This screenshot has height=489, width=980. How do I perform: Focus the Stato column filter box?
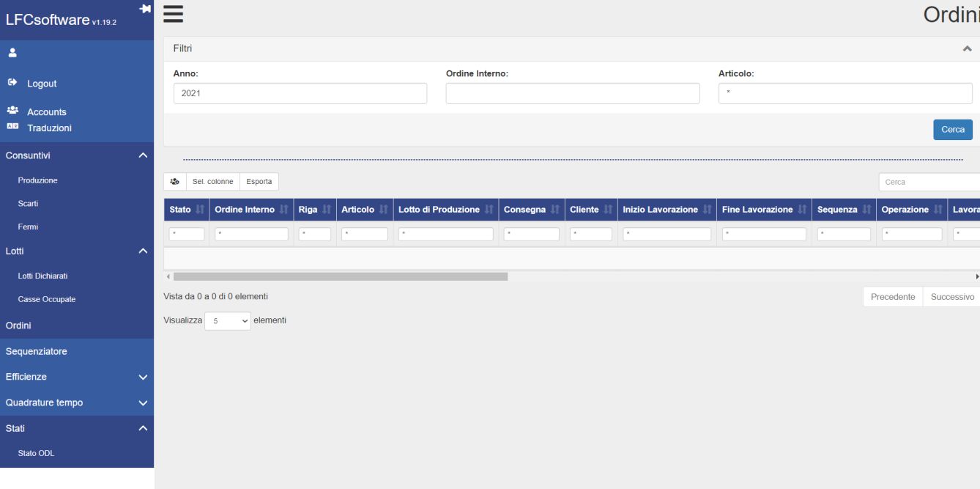[x=187, y=235]
